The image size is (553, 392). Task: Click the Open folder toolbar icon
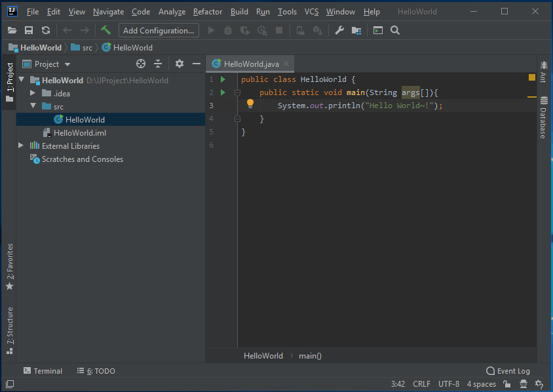[x=12, y=30]
